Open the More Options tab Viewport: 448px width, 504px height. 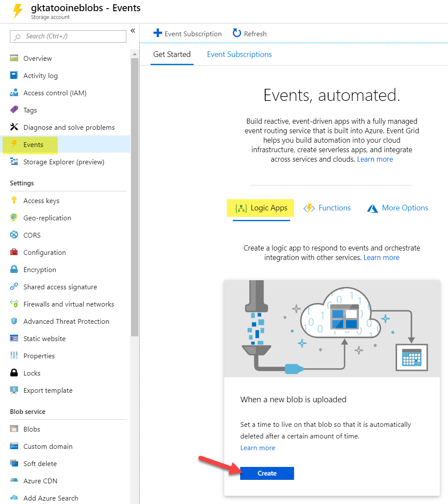[398, 208]
